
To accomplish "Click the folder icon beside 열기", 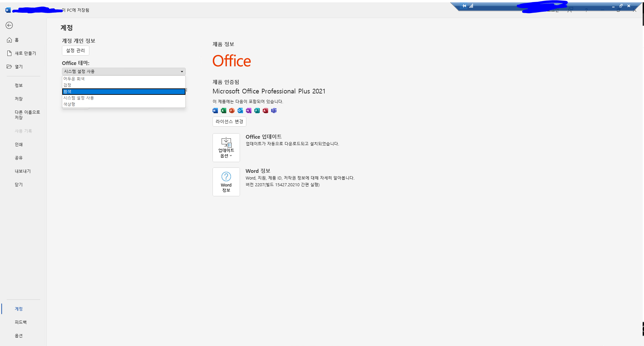I will [9, 67].
